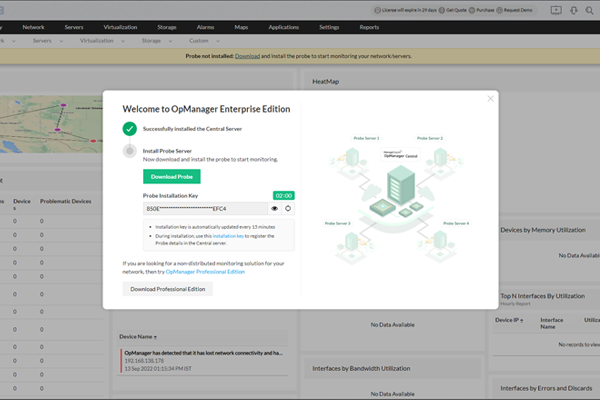The image size is (600, 400).
Task: Expand the Storage dashboard tab dropdown
Action: click(x=170, y=41)
